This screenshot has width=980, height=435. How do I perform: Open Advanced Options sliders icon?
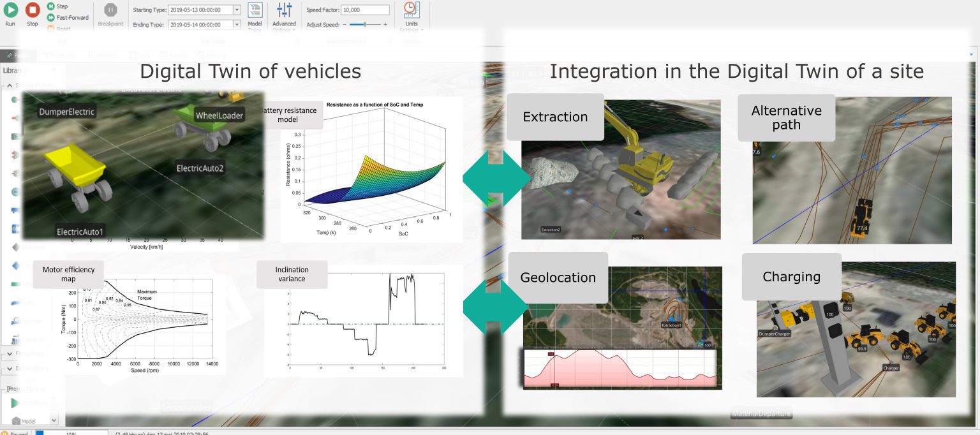pyautogui.click(x=284, y=10)
